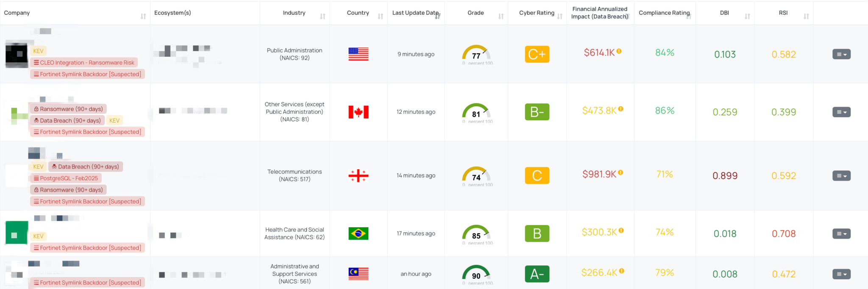The image size is (868, 289).
Task: Sort table by RSI column icon
Action: (806, 17)
